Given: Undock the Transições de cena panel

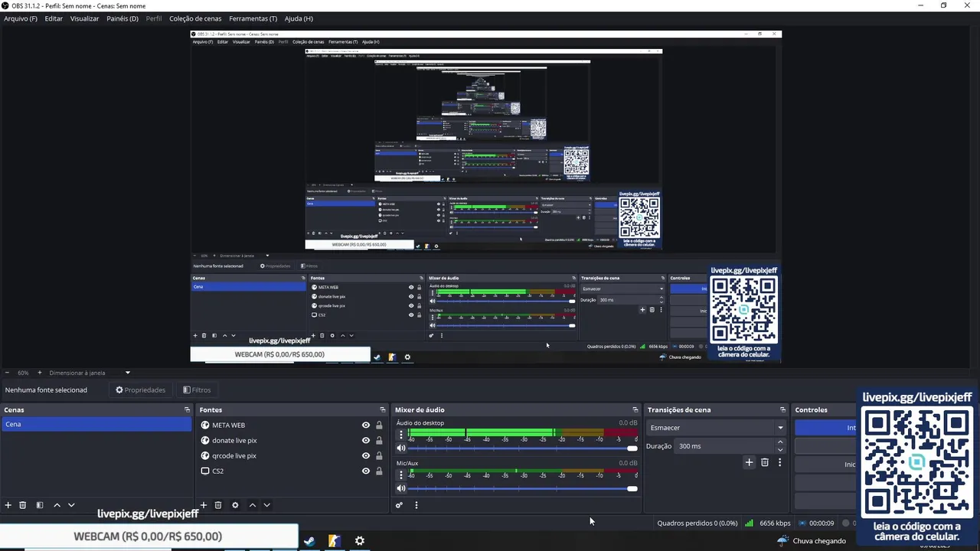Looking at the screenshot, I should (782, 410).
